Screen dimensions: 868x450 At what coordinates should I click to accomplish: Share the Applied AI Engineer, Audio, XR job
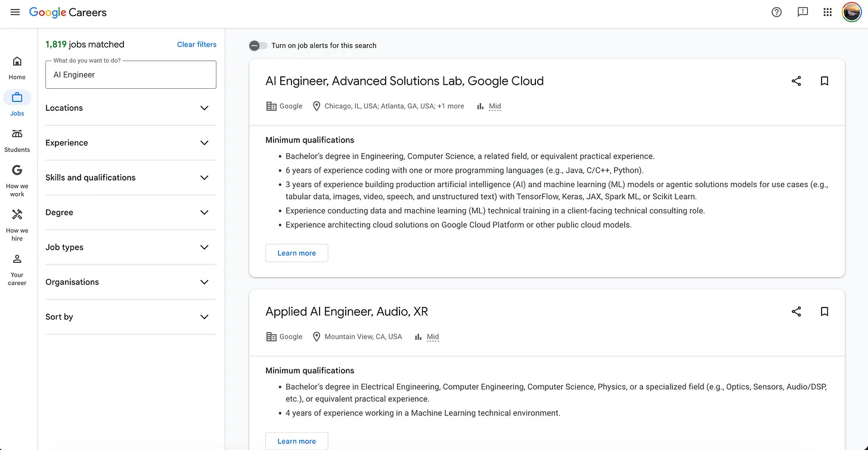(796, 312)
